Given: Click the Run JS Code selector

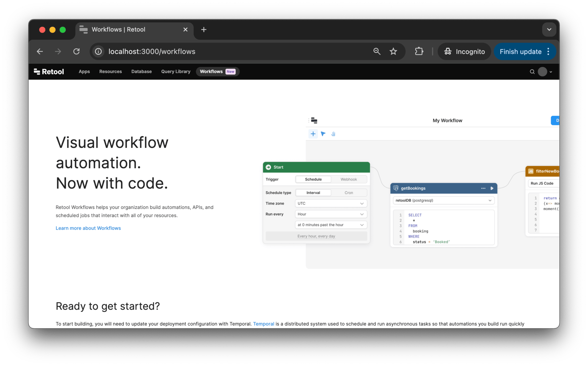Looking at the screenshot, I should point(544,183).
